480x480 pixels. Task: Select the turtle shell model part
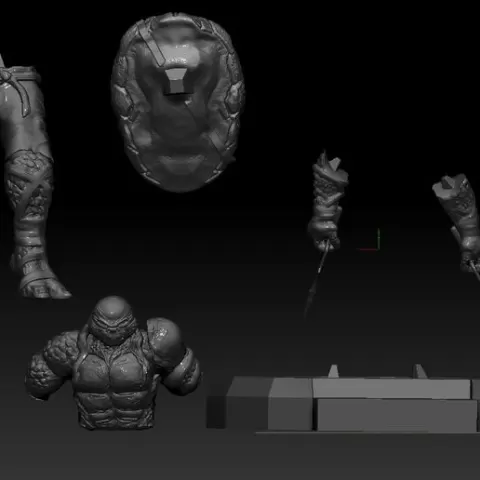(x=178, y=103)
